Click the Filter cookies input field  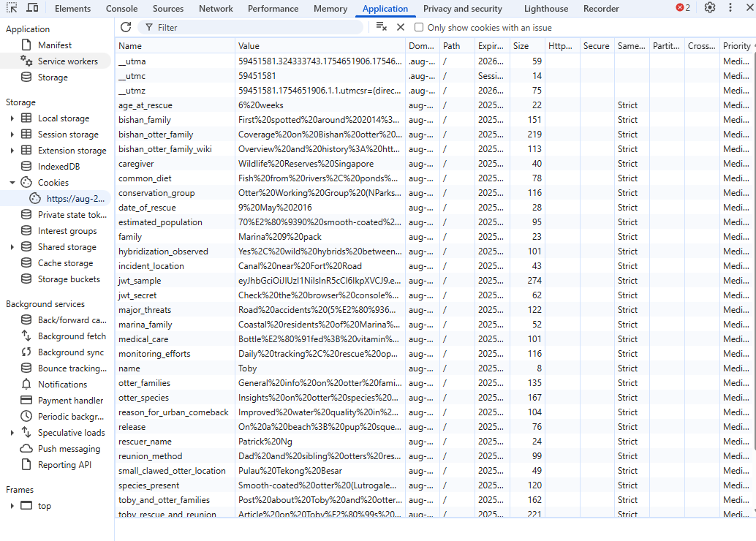pyautogui.click(x=256, y=28)
